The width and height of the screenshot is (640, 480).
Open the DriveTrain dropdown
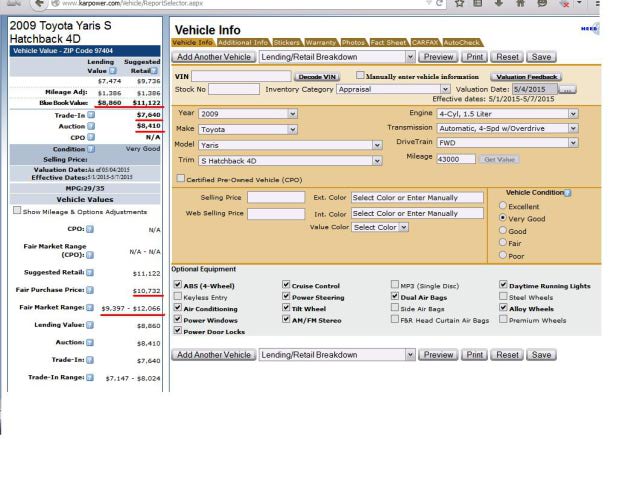pyautogui.click(x=507, y=143)
